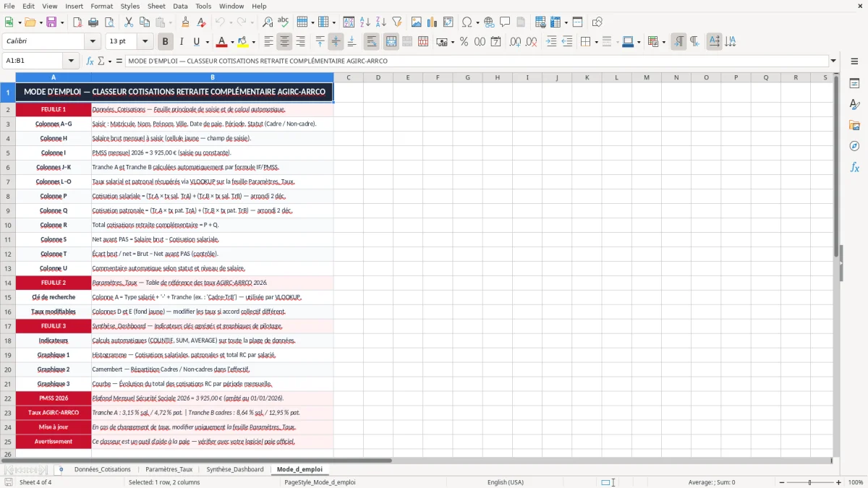
Task: Open the Sheet menu
Action: point(156,6)
